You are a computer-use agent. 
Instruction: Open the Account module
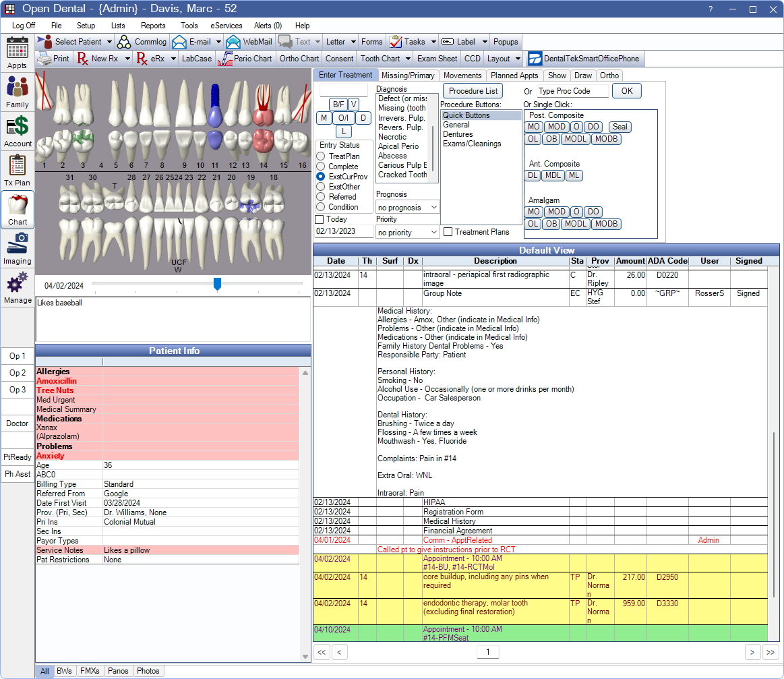point(18,131)
